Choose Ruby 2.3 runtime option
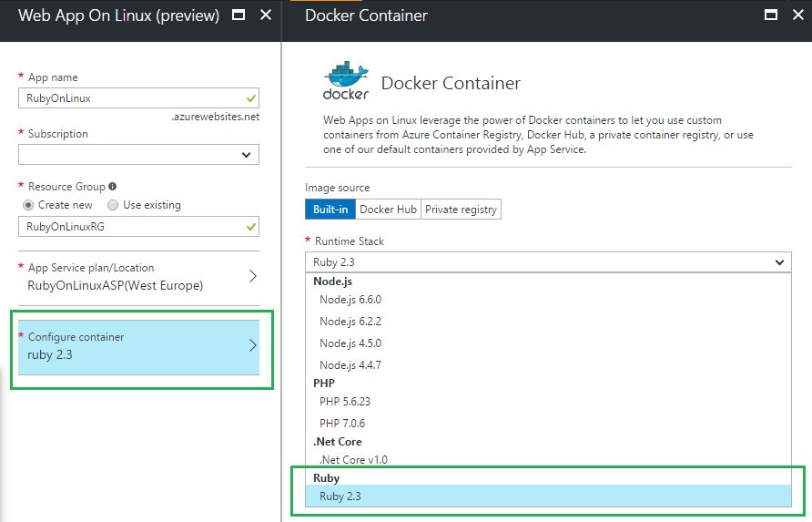 click(548, 496)
